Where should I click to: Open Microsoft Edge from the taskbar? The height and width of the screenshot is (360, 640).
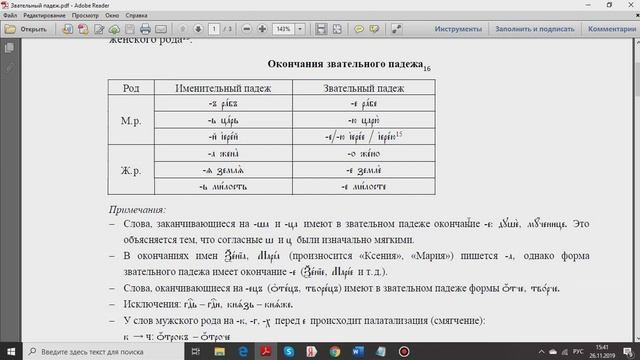pyautogui.click(x=243, y=351)
